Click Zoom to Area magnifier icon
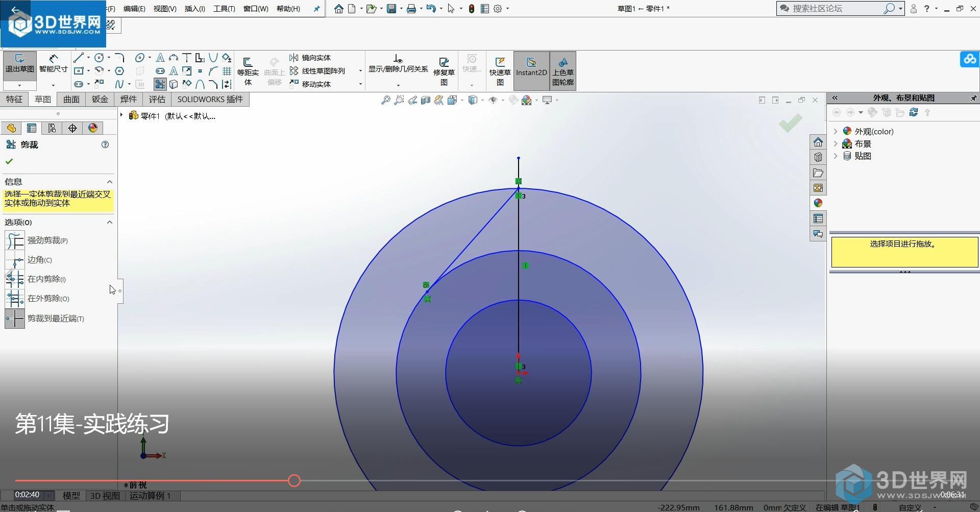The image size is (980, 512). coord(399,100)
